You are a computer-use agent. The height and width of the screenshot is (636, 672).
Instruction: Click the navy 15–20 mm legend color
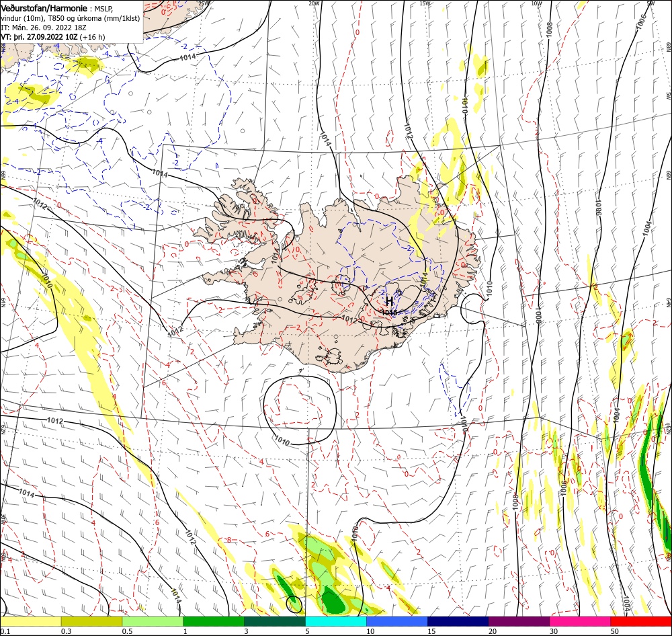point(458,621)
